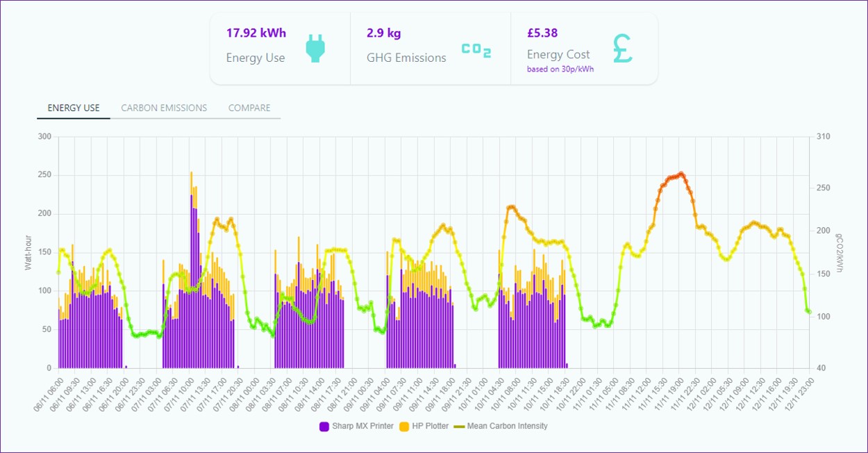Click the 300 left axis value

pos(46,137)
